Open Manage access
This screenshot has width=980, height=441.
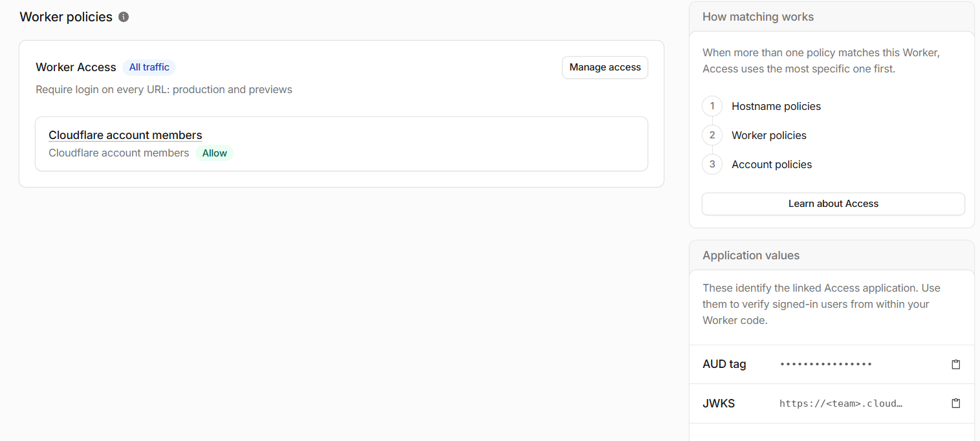[605, 67]
